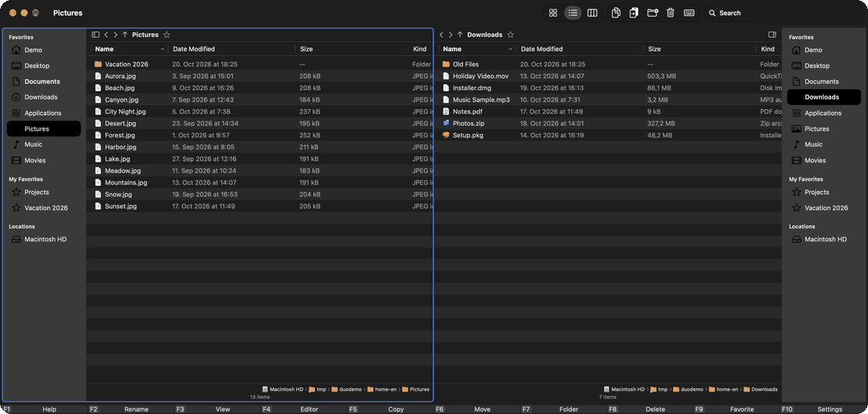Open Pictures in right sidebar
This screenshot has width=868, height=414.
[825, 129]
